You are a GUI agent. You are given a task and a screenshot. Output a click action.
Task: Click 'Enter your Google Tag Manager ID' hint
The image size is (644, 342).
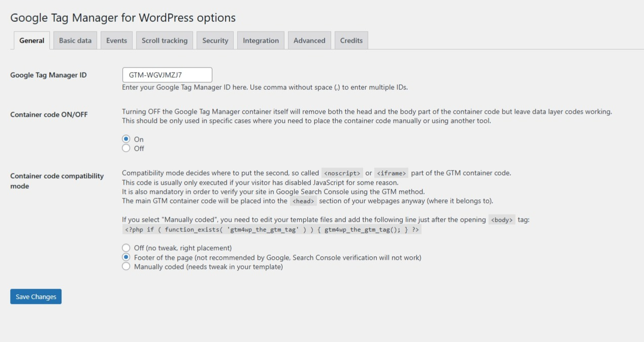pos(265,87)
